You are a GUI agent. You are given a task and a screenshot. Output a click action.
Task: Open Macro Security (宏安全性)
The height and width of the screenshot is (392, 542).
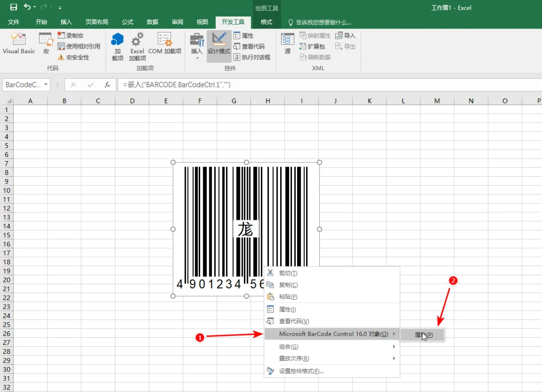tap(73, 57)
